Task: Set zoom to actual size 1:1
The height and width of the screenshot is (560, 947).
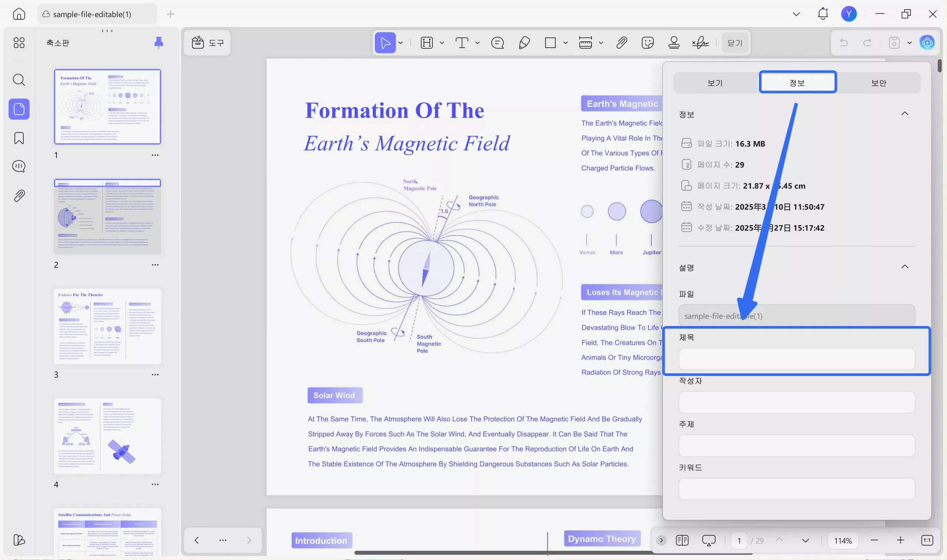Action: point(927,540)
